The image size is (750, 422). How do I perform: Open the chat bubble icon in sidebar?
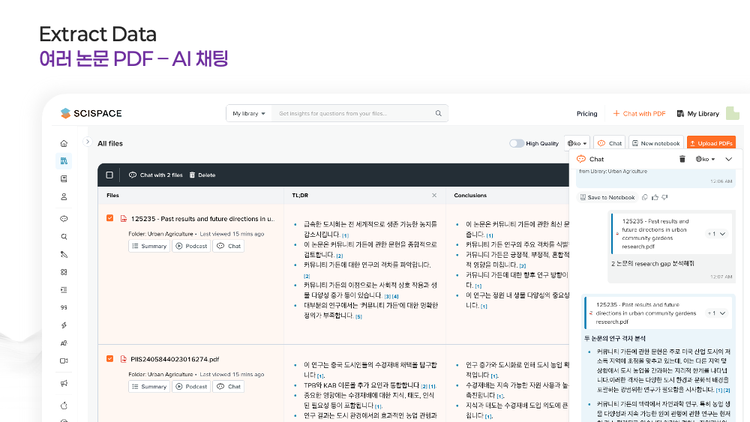64,219
